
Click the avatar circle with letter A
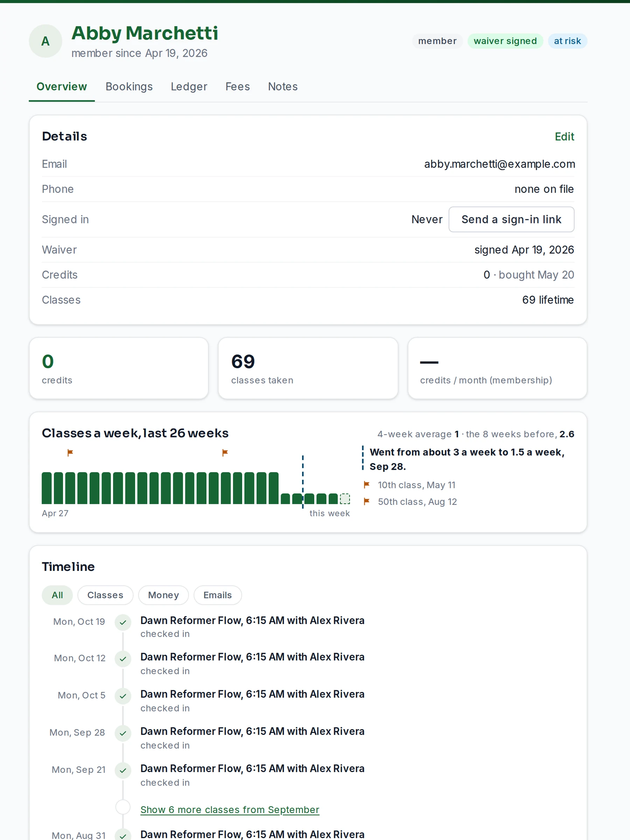(45, 41)
